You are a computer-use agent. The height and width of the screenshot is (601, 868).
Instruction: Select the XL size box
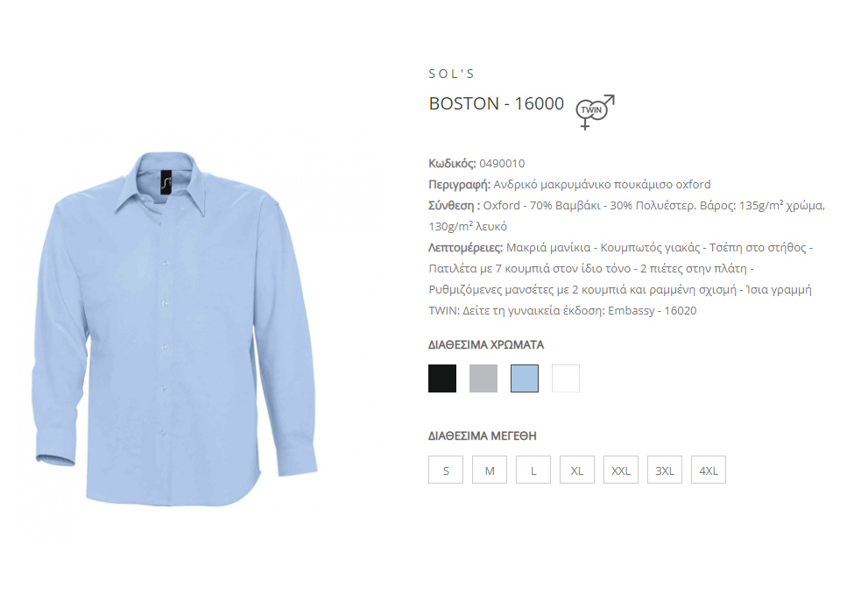577,470
